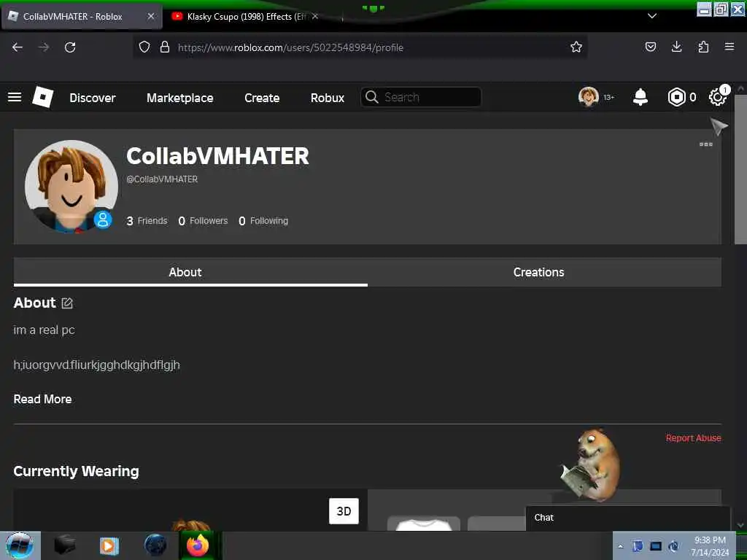Close the Klasky Csupo YouTube tab
Viewport: 747px width, 560px height.
coord(315,16)
